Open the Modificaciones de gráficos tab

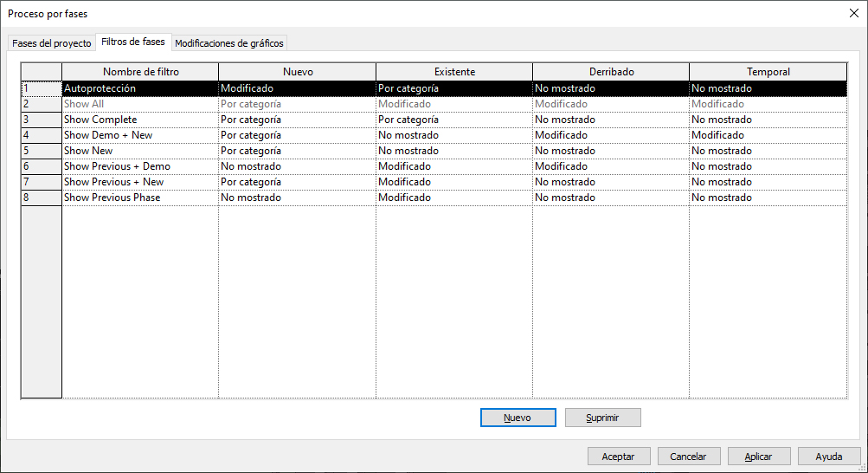(228, 43)
